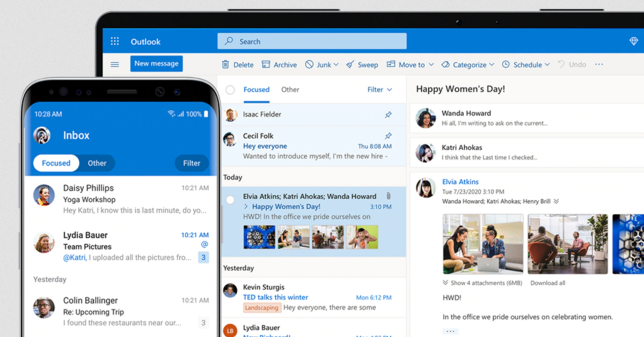The width and height of the screenshot is (644, 337).
Task: Click the select-all circle above the message list
Action: click(x=230, y=90)
